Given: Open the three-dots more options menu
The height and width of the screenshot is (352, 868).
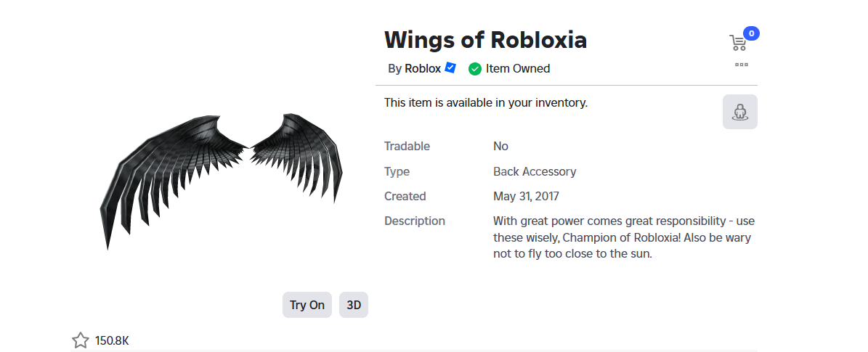Looking at the screenshot, I should pyautogui.click(x=741, y=65).
